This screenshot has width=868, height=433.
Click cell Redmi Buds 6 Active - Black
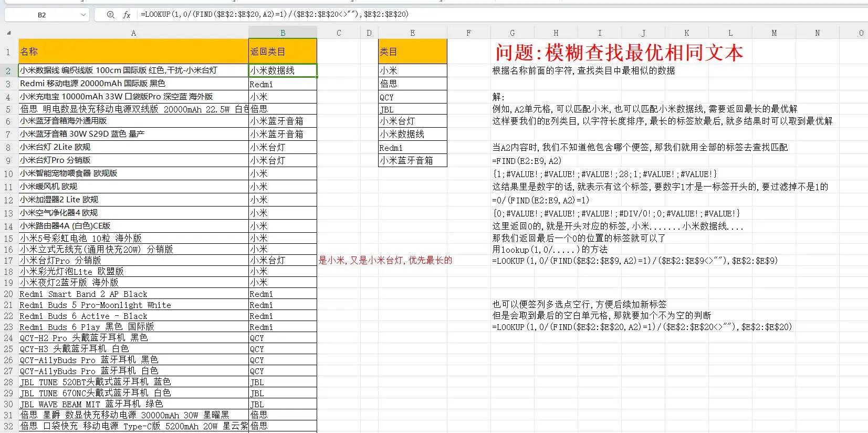point(133,316)
